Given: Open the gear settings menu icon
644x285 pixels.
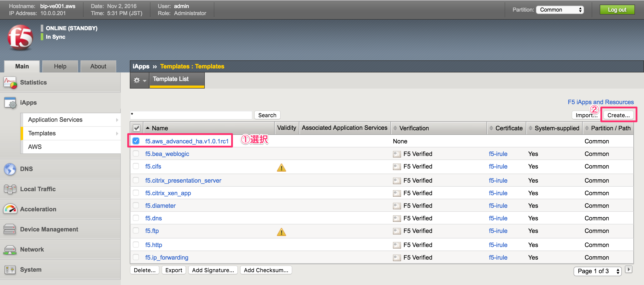Looking at the screenshot, I should tap(139, 80).
